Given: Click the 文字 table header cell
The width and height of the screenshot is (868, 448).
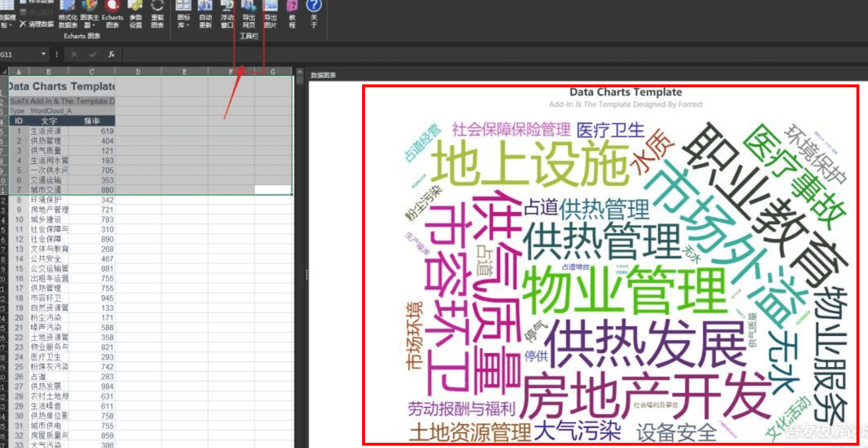Looking at the screenshot, I should point(49,121).
